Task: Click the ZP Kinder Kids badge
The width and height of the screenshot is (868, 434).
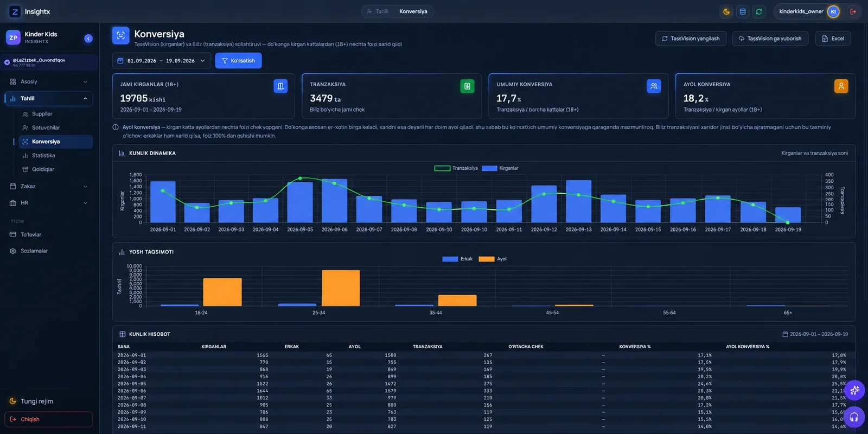Action: tap(13, 37)
